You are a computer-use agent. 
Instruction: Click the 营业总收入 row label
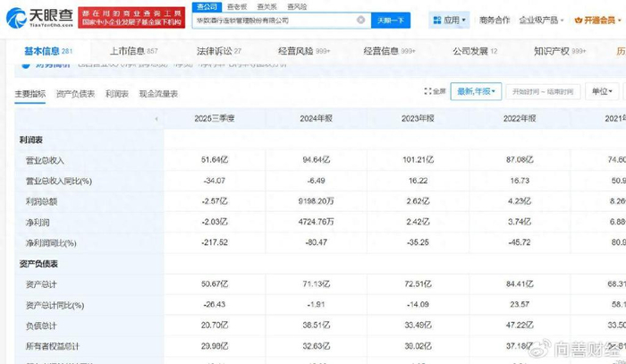(45, 160)
